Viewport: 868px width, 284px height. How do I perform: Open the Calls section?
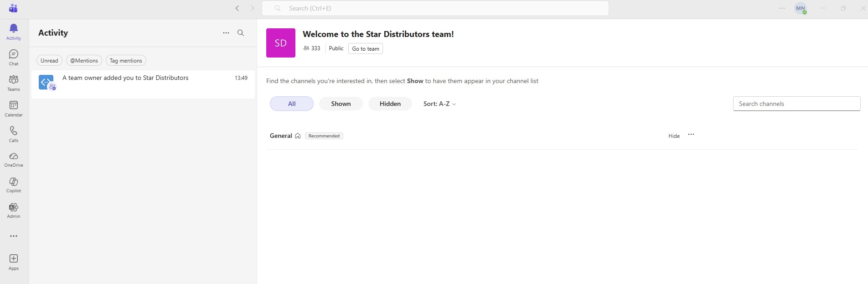[x=14, y=134]
